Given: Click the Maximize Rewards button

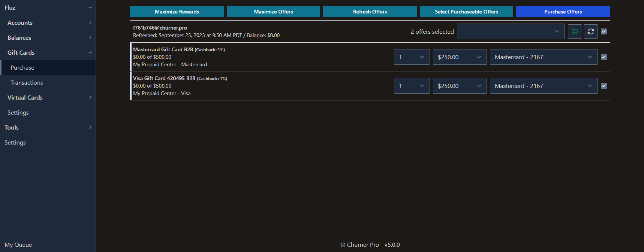Looking at the screenshot, I should [x=177, y=12].
